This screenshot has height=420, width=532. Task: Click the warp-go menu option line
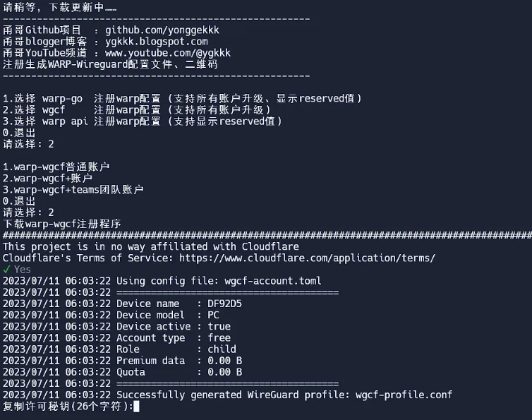pyautogui.click(x=182, y=98)
